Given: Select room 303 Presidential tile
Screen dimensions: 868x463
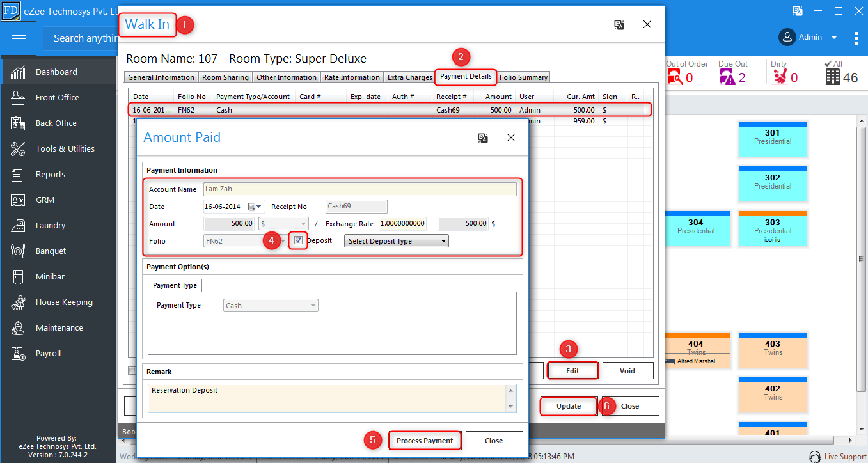Looking at the screenshot, I should click(772, 229).
